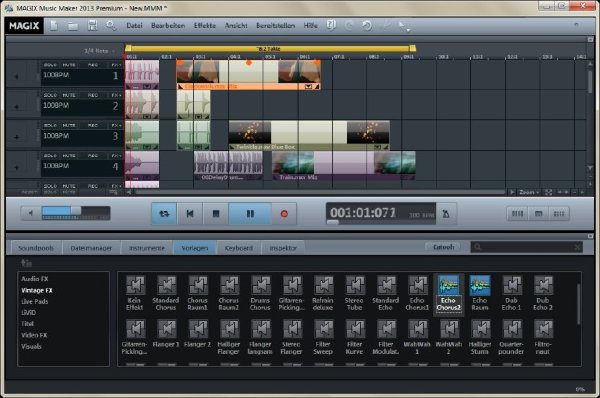Click the third view mode button on transport right
The image size is (600, 398).
pyautogui.click(x=559, y=214)
